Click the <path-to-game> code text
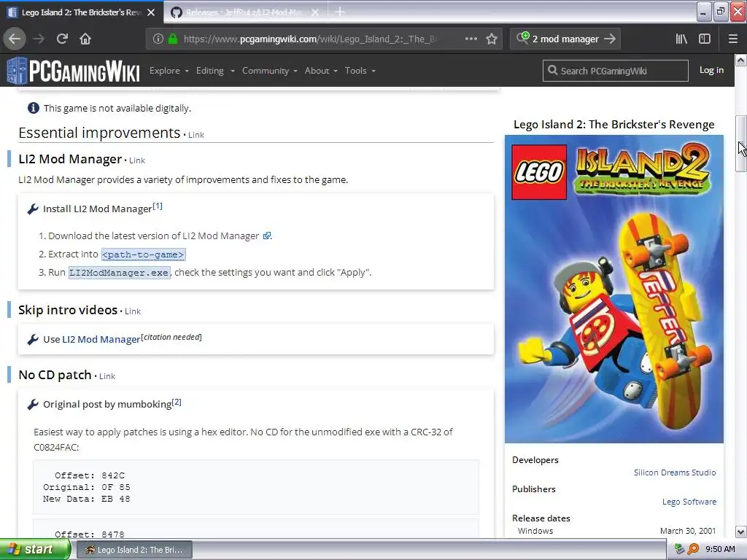 point(143,254)
